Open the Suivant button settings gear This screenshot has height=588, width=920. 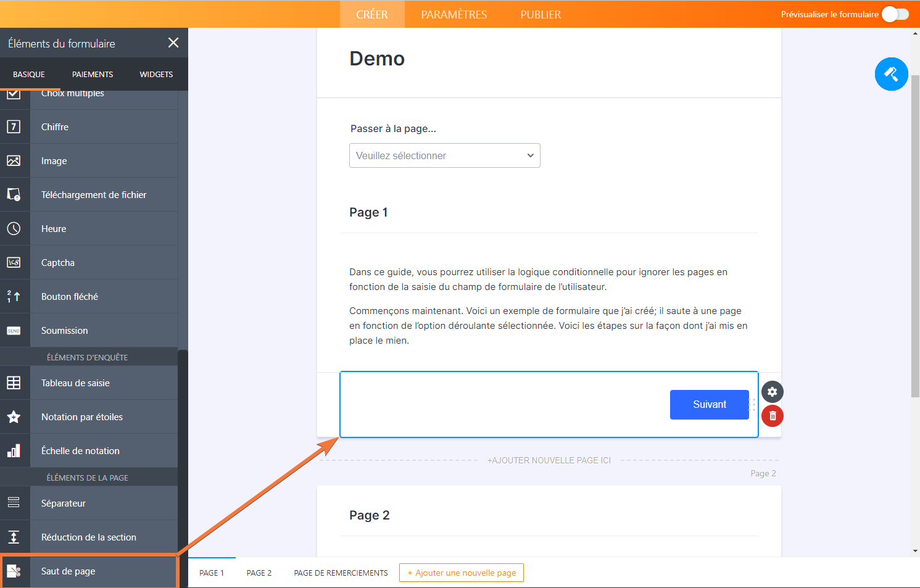(x=772, y=392)
